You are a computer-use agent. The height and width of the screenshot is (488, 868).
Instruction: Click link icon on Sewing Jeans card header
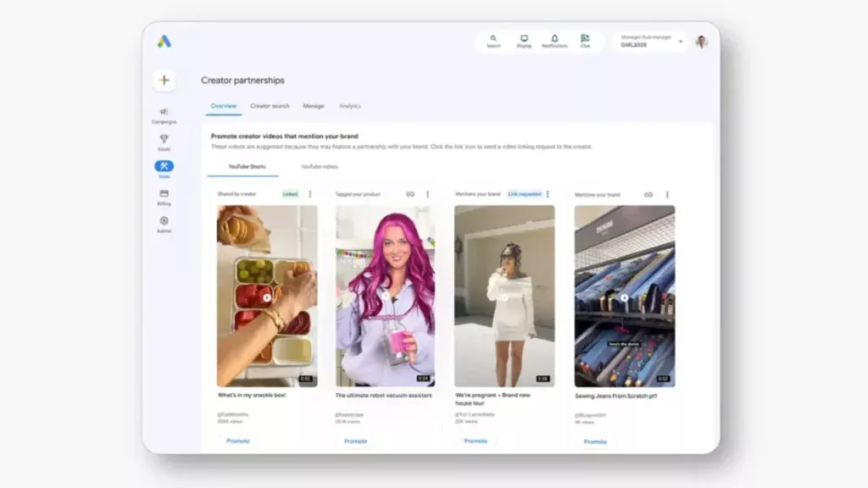648,195
